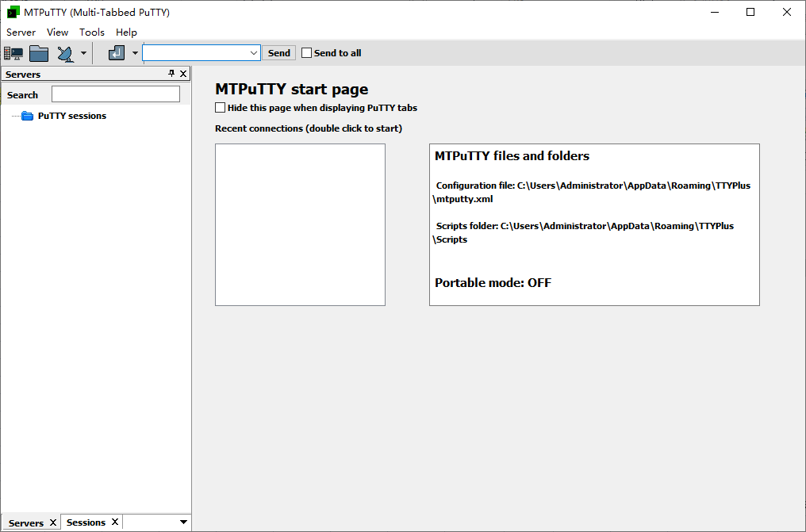Click inside the Recent connections list box
Image resolution: width=806 pixels, height=532 pixels.
(300, 225)
